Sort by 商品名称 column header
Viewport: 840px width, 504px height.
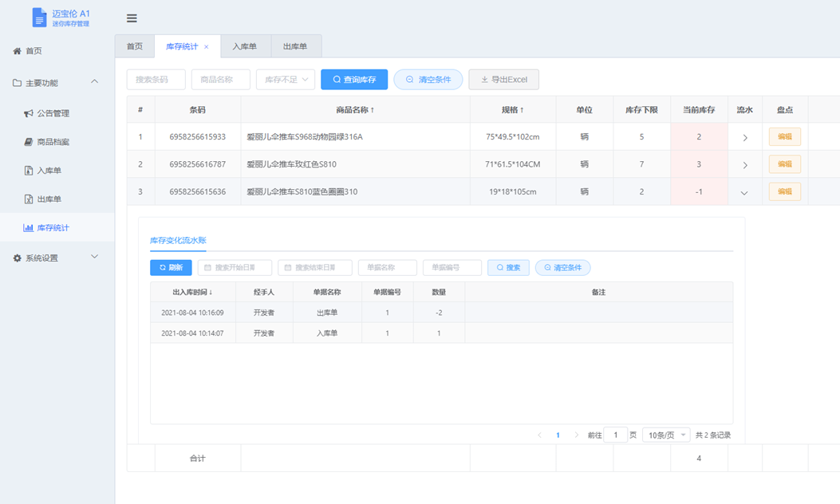coord(355,110)
